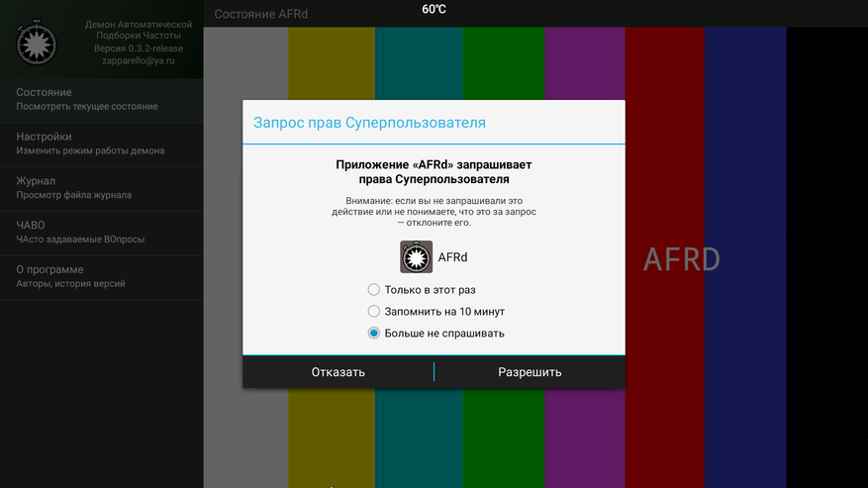Screen dimensions: 868x488
Task: Click the zapparello@ya.ru email text
Action: (x=139, y=60)
